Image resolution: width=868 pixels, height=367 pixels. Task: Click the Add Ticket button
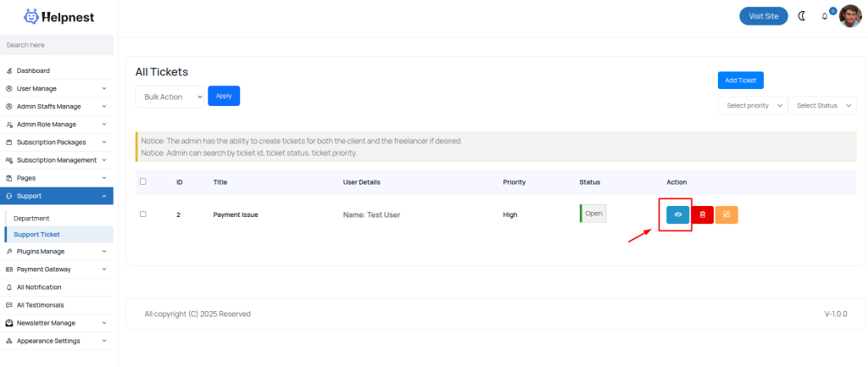741,80
